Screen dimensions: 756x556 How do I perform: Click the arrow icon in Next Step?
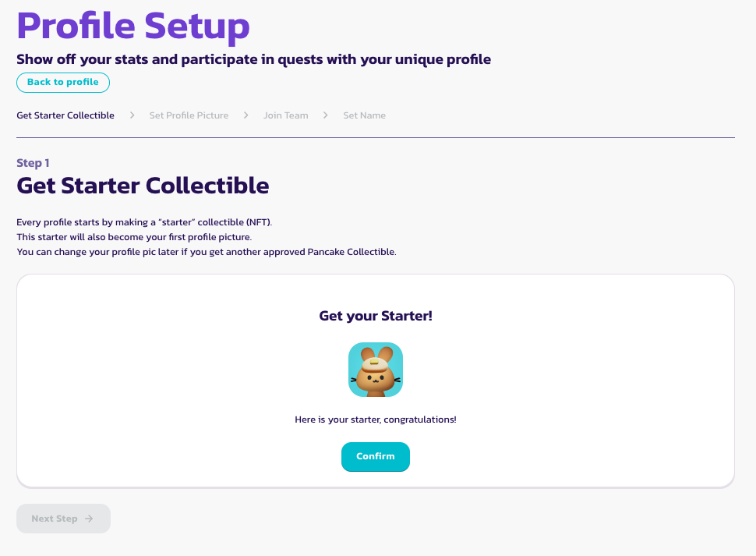[x=89, y=519]
